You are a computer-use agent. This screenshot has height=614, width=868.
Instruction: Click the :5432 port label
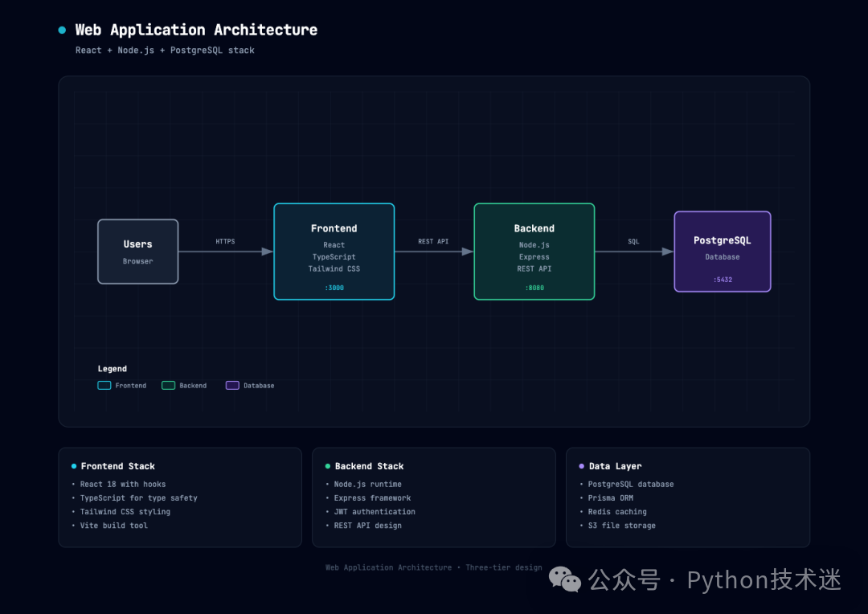[723, 280]
